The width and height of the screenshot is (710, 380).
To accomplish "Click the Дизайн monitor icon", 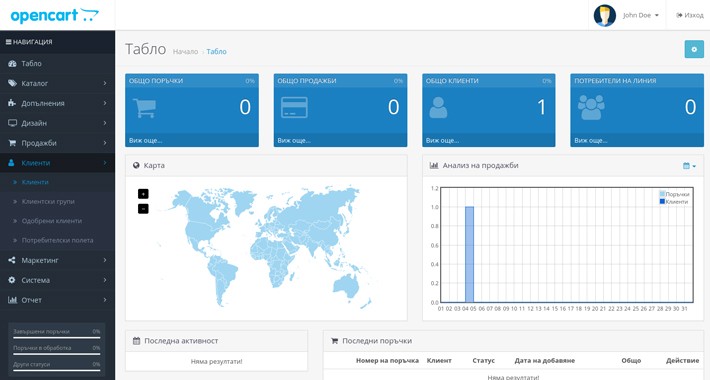I will tap(12, 123).
